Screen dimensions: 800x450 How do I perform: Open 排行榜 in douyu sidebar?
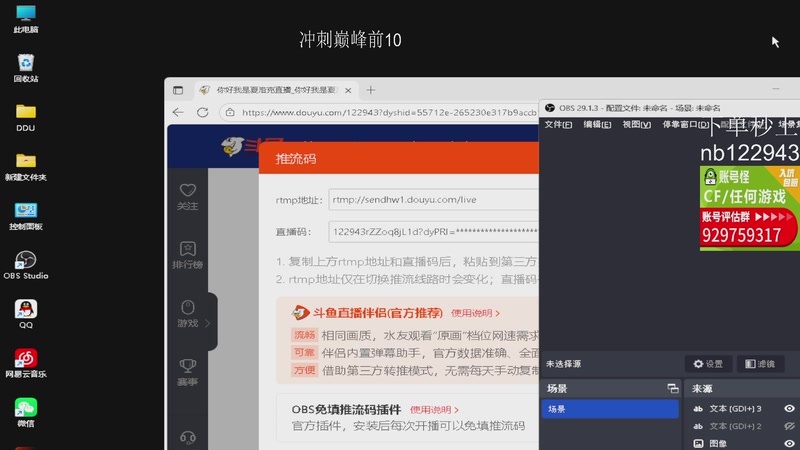[x=187, y=255]
